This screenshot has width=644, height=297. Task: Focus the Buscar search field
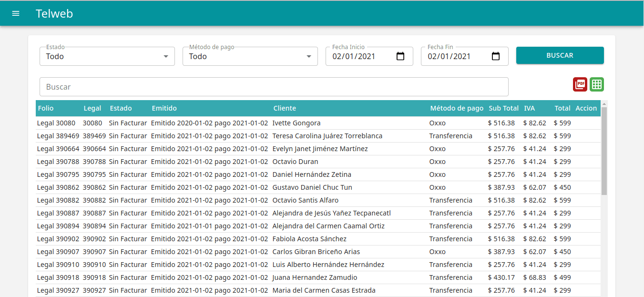[x=274, y=87]
